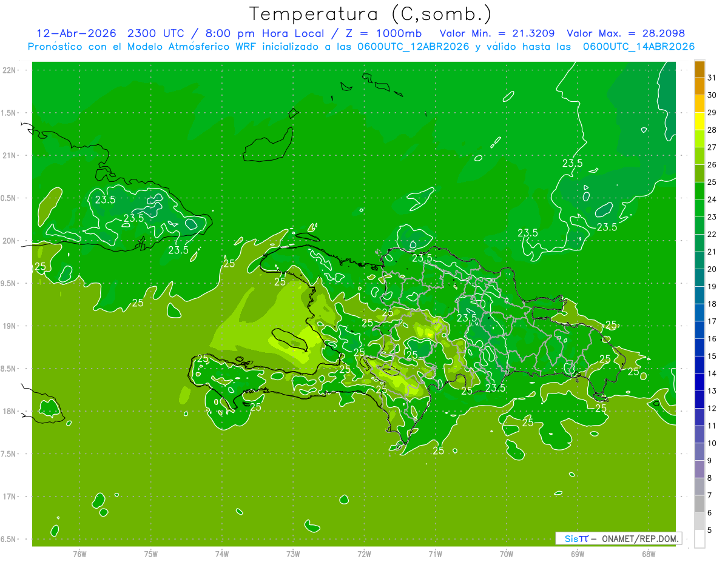
Task: Click the 0600UTC_14ABR2026 validity text
Action: 638,47
